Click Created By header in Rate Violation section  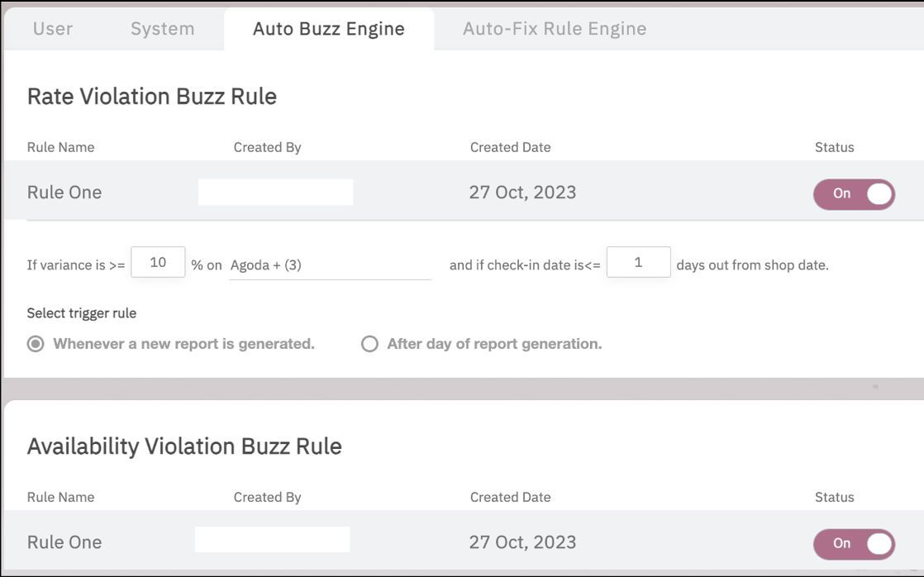pos(267,147)
